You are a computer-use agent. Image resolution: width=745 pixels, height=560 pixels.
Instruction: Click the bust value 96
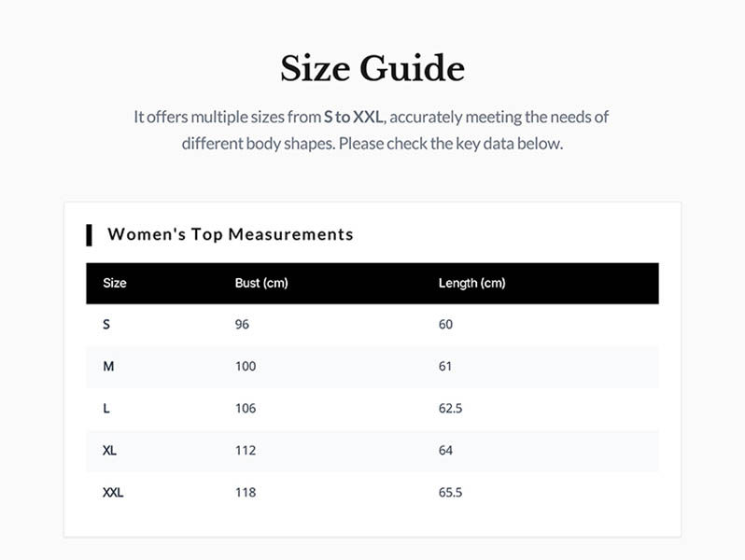point(242,325)
